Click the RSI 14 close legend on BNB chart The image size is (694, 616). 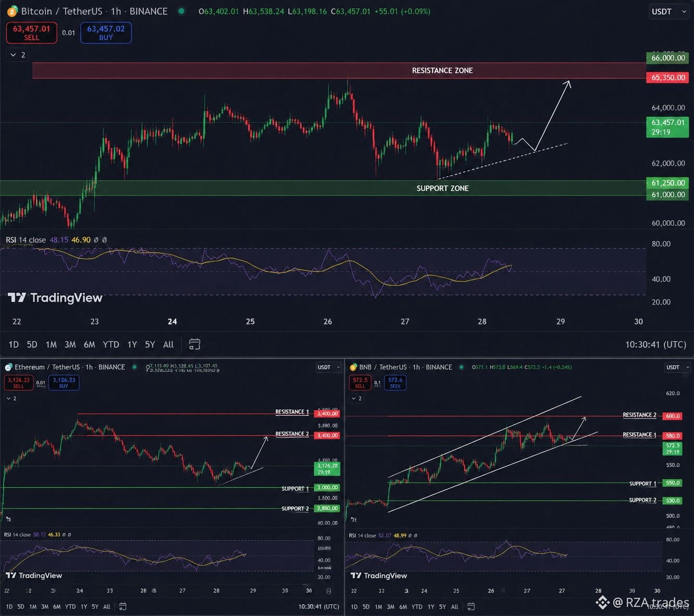(x=362, y=535)
